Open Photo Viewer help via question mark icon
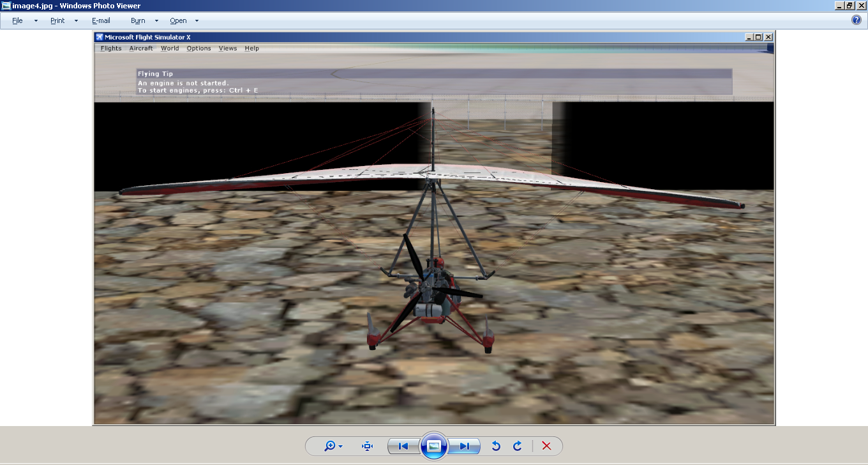 coord(857,20)
